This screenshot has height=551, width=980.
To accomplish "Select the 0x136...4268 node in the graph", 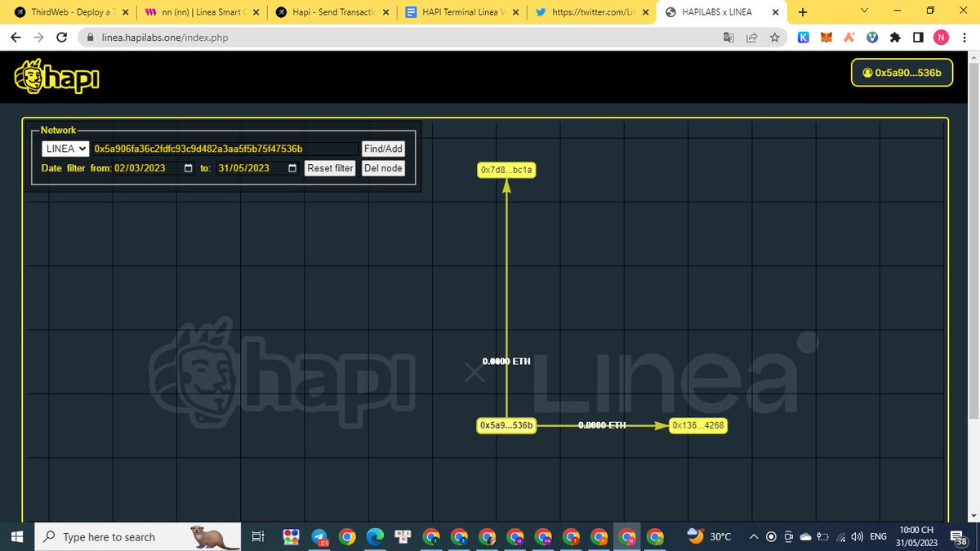I will [697, 424].
